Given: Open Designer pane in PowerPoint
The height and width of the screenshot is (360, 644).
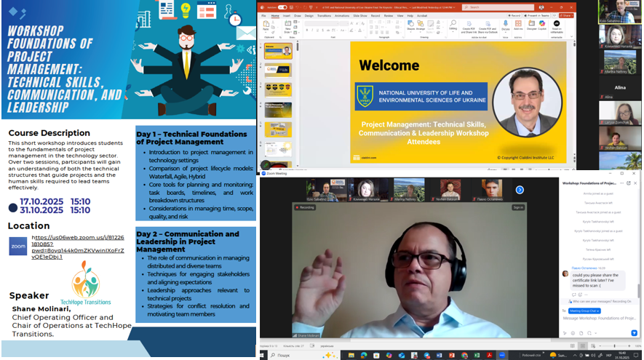Looking at the screenshot, I should tap(531, 25).
